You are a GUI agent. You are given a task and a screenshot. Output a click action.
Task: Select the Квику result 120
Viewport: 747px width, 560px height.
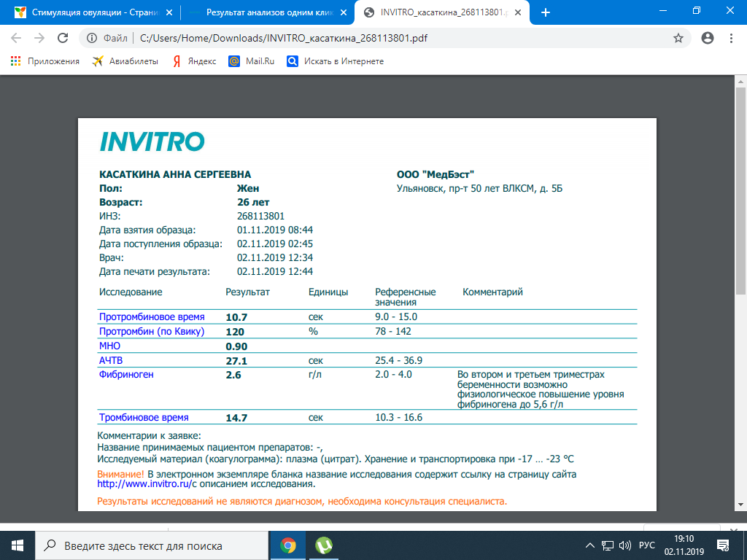(x=235, y=332)
